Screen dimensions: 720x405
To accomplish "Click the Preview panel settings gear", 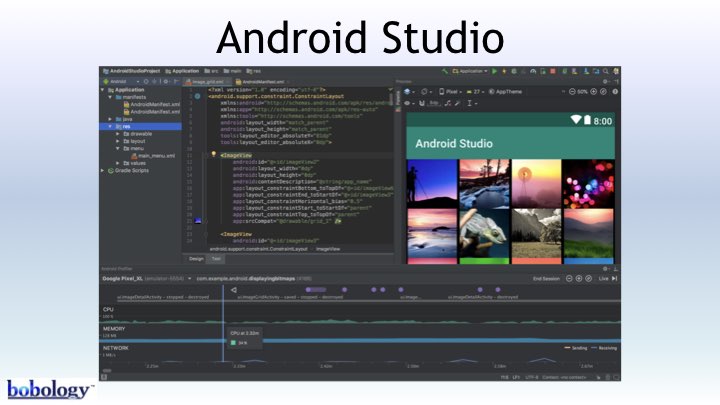I will pyautogui.click(x=605, y=81).
